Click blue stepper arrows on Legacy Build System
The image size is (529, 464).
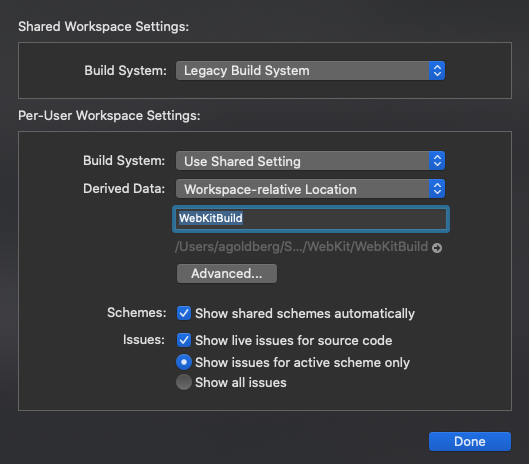coord(437,71)
